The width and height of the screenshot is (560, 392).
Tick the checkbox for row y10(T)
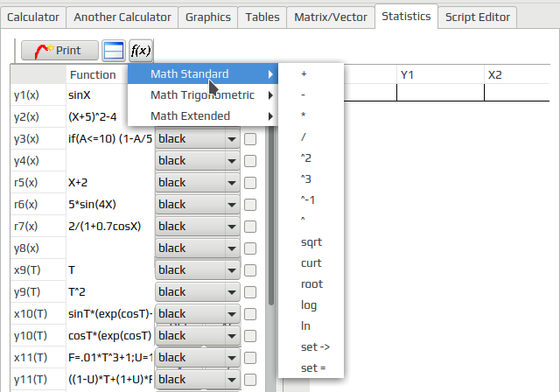click(250, 336)
